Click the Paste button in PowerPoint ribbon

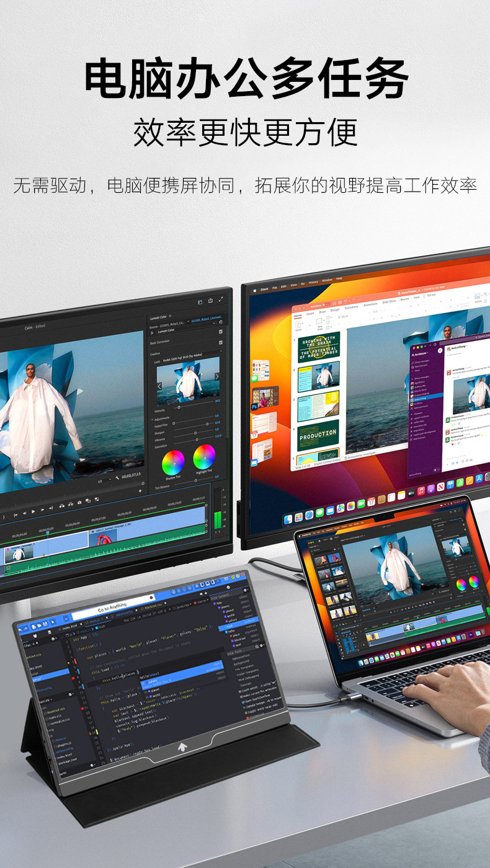coord(298,325)
